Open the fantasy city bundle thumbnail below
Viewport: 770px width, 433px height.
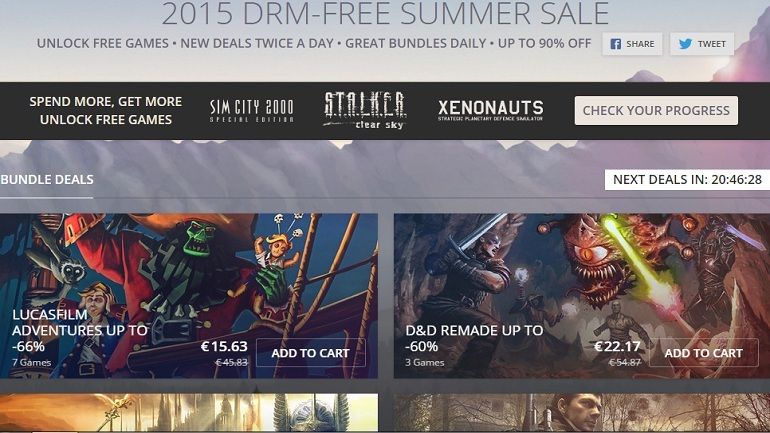coord(189,412)
